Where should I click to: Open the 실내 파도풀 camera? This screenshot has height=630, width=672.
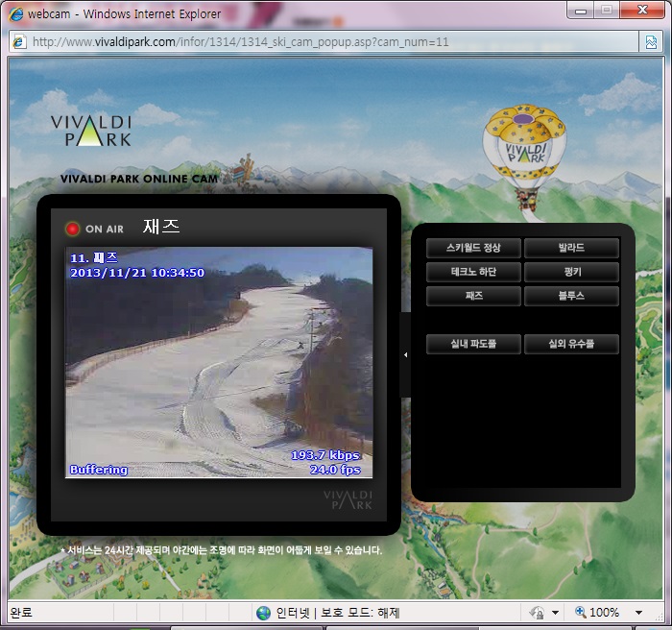473,344
